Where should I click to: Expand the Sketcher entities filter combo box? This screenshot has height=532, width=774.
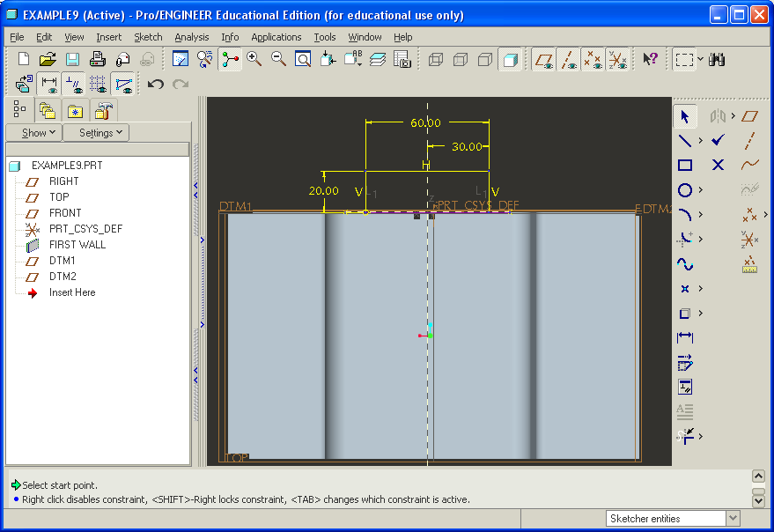(732, 519)
